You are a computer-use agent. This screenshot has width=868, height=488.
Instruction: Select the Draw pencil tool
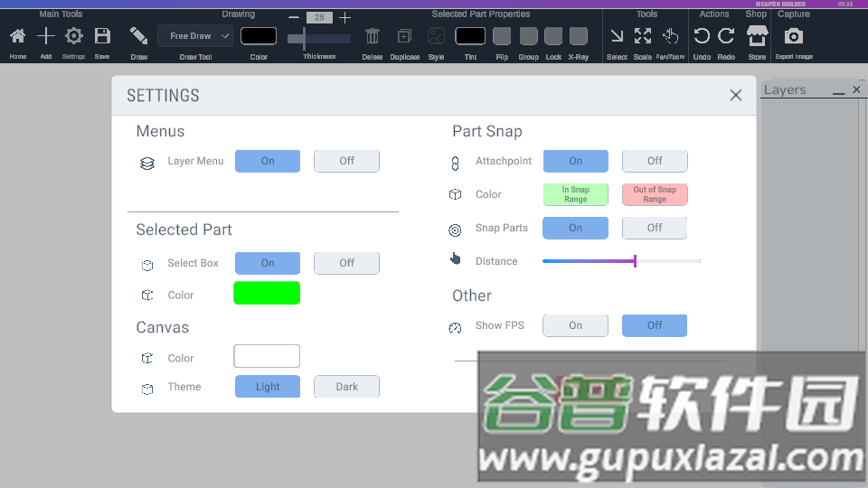138,36
